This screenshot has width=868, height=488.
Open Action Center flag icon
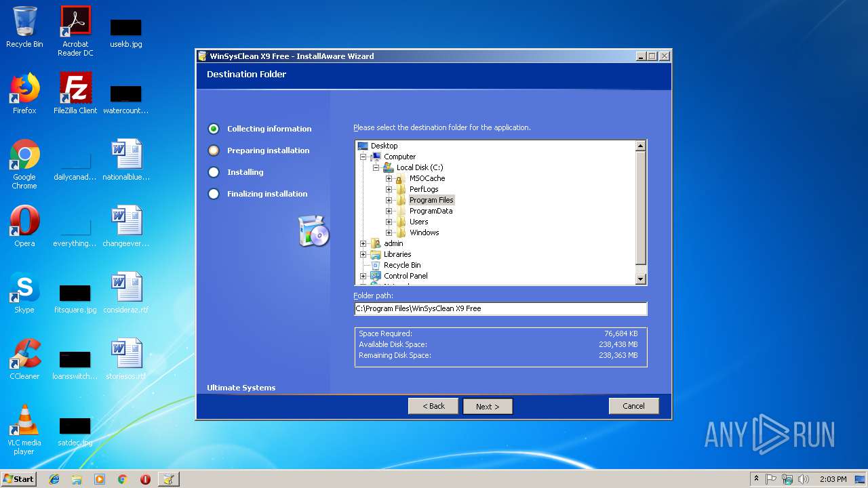(771, 479)
